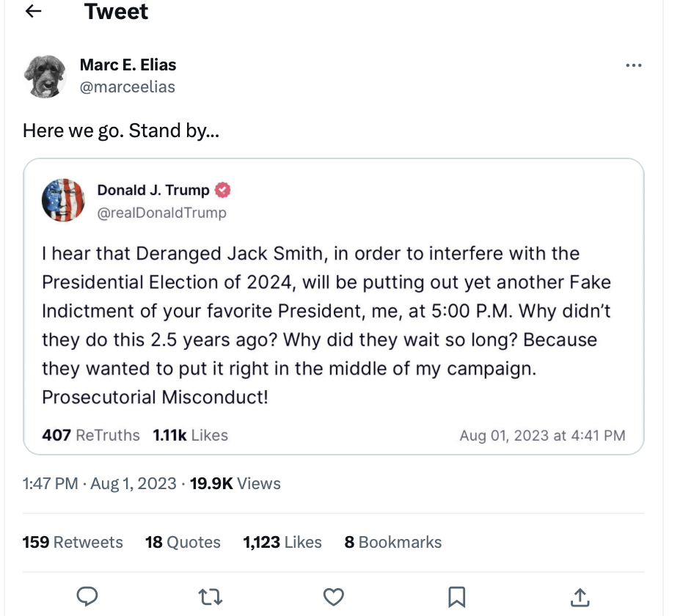
Task: Click the Donald J. Trump avatar
Action: click(63, 200)
